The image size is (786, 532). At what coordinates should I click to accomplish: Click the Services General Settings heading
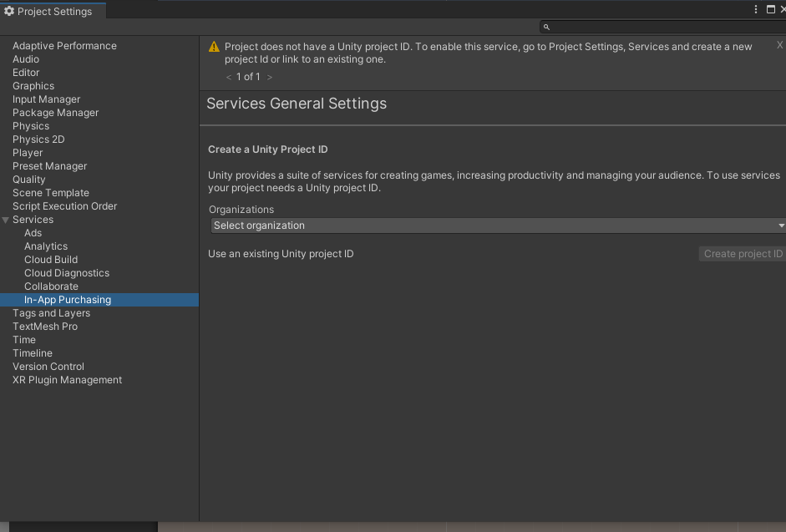297,104
